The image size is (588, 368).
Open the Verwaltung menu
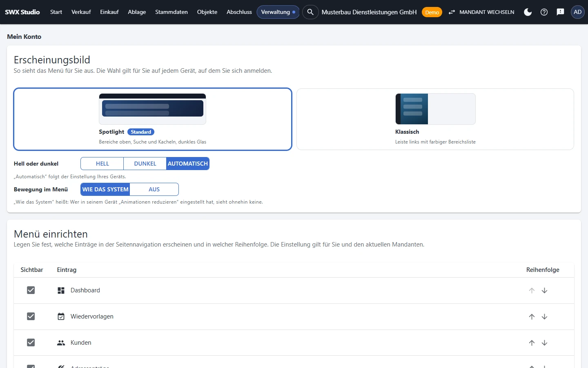[278, 12]
